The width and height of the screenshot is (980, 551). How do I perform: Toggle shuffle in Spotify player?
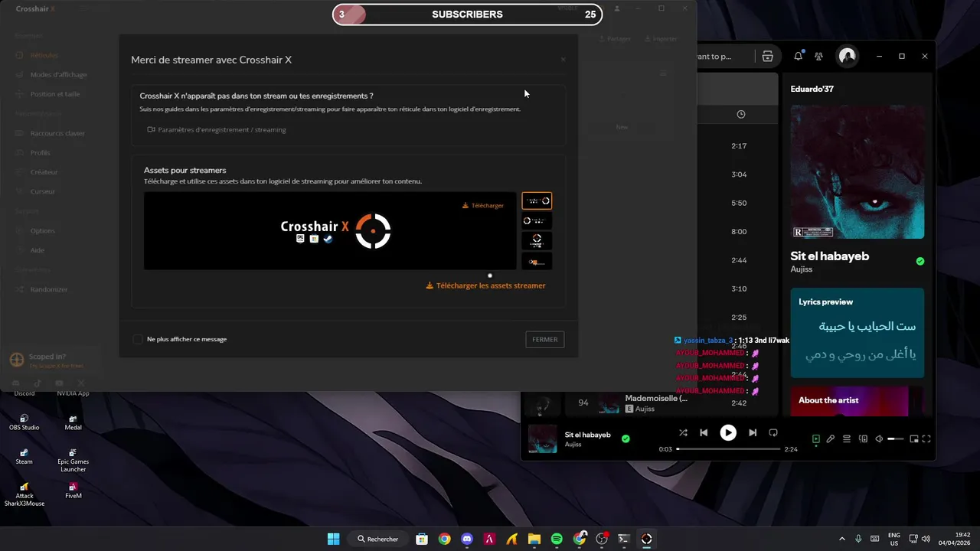[x=683, y=432]
